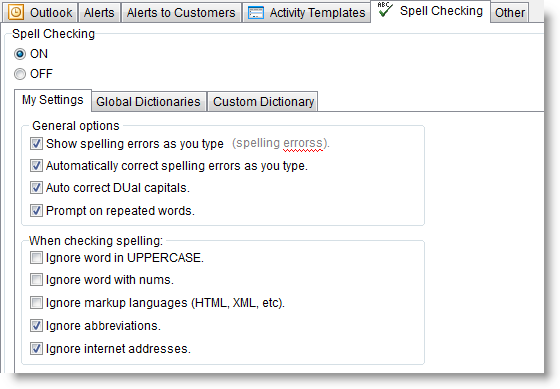This screenshot has width=560, height=389.
Task: Click the Spell Checking section heading
Action: 54,34
